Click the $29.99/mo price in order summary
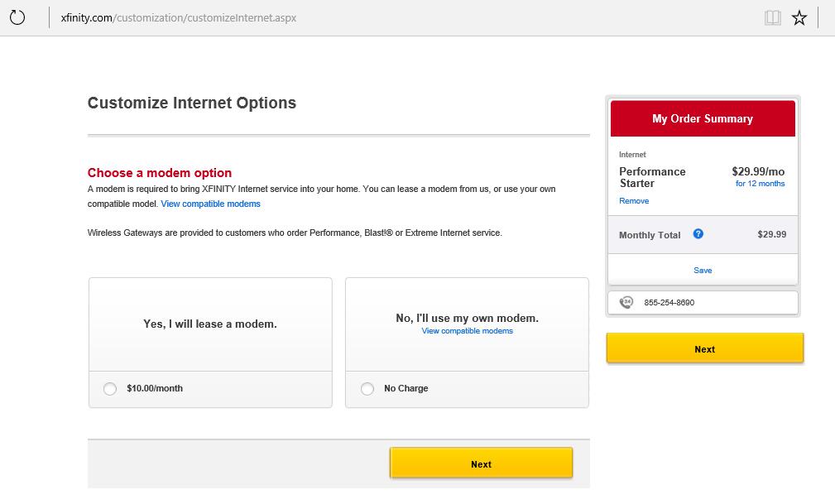 (x=758, y=171)
